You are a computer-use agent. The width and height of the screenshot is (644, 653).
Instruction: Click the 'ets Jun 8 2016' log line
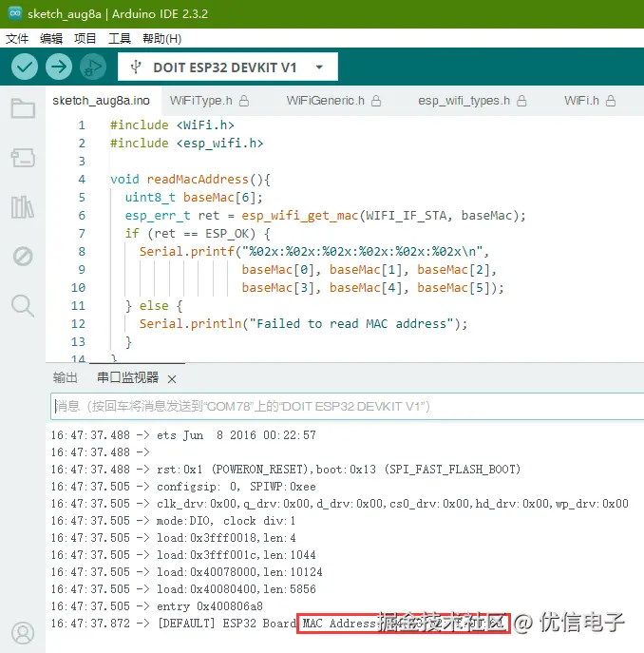[x=236, y=435]
